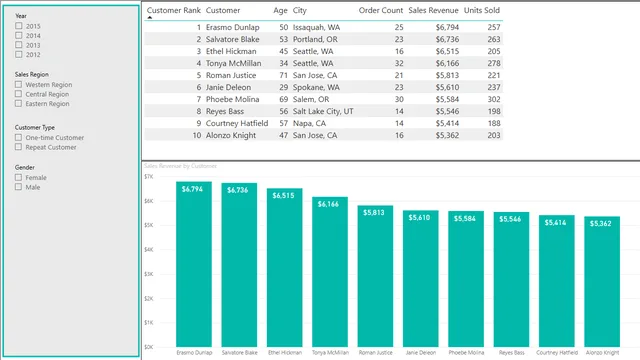Click the Napa, CA city cell
The image size is (640, 360).
(x=309, y=123)
